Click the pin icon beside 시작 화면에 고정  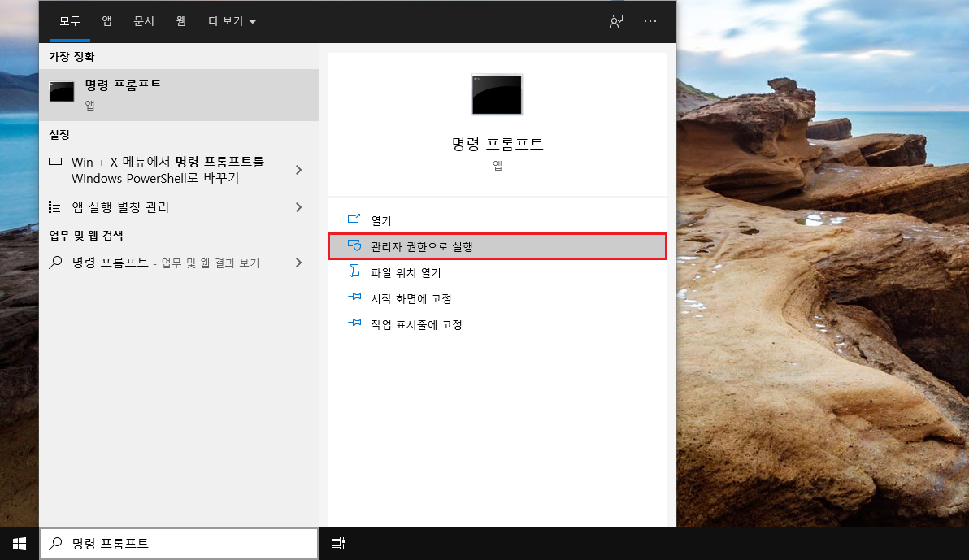click(x=354, y=297)
